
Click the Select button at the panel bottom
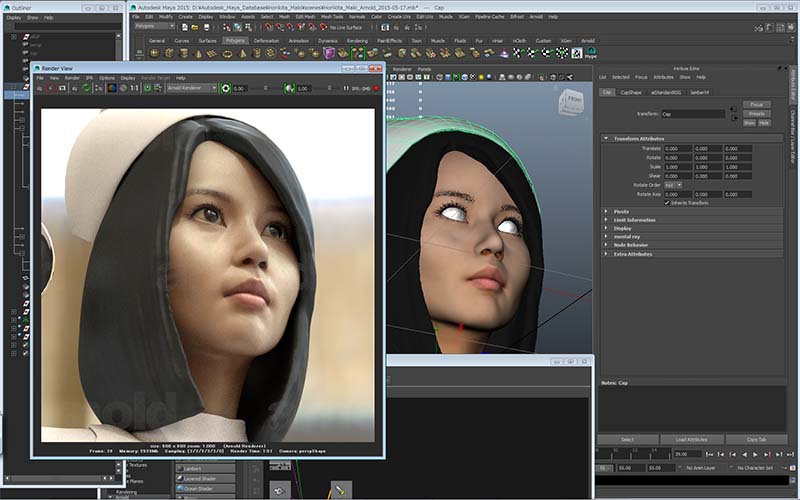[628, 439]
